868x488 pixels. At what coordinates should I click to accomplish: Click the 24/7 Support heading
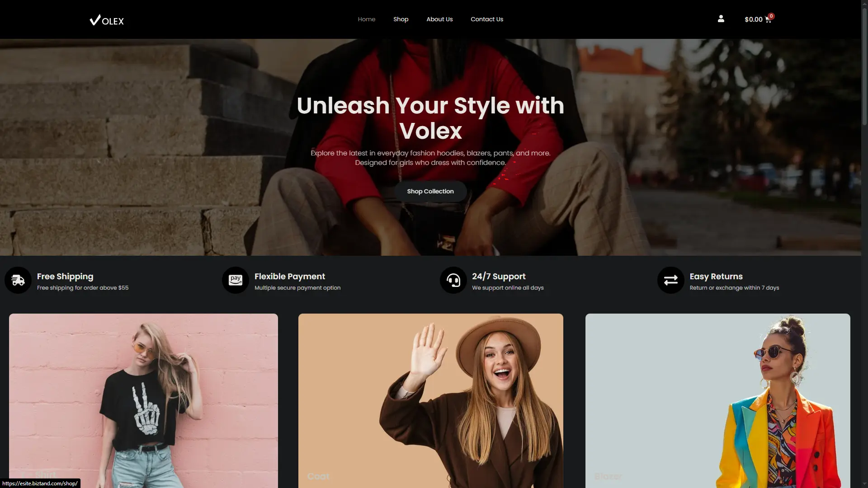(499, 277)
